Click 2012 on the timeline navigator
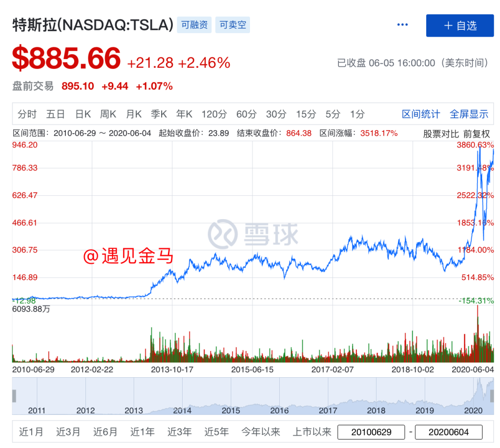The width and height of the screenshot is (500, 448). click(x=85, y=410)
